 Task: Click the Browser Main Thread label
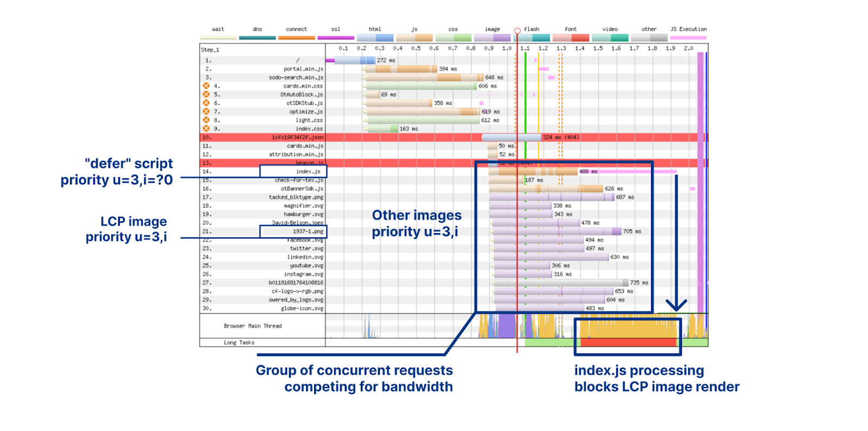point(253,326)
